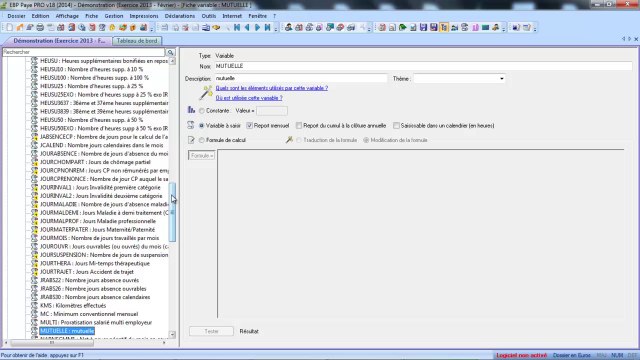640x360 pixels.
Task: Open the Affichage menu
Action: click(67, 16)
